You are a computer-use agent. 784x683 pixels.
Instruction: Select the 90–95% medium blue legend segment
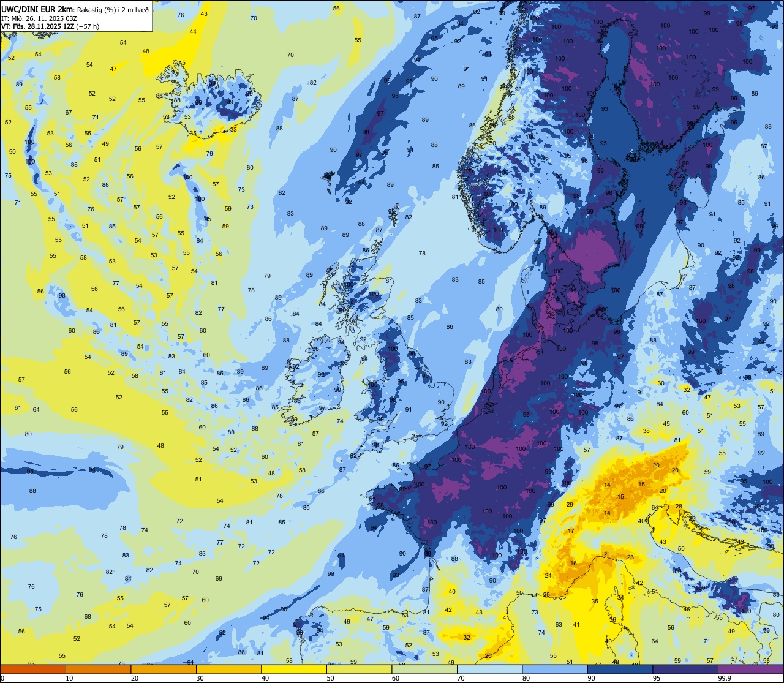pyautogui.click(x=620, y=670)
